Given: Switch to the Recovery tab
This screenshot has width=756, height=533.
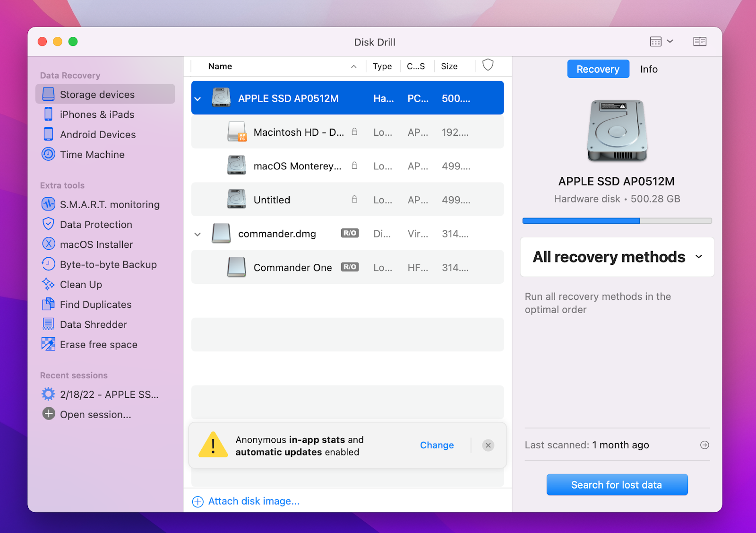Looking at the screenshot, I should click(x=598, y=69).
